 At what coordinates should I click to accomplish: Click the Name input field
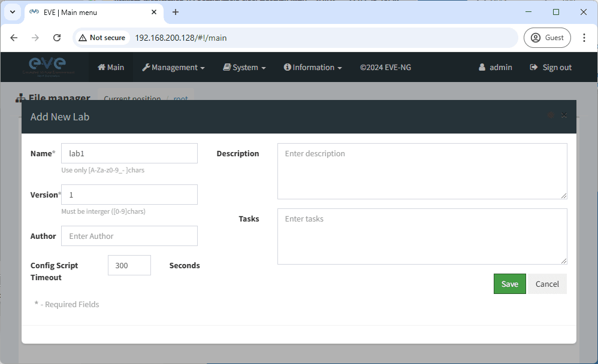coord(129,153)
